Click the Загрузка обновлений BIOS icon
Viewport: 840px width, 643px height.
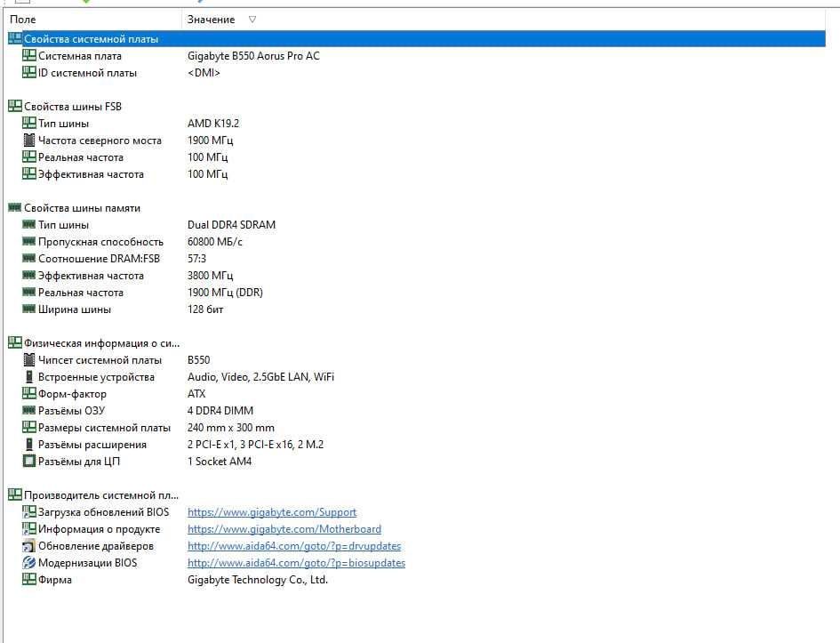29,511
